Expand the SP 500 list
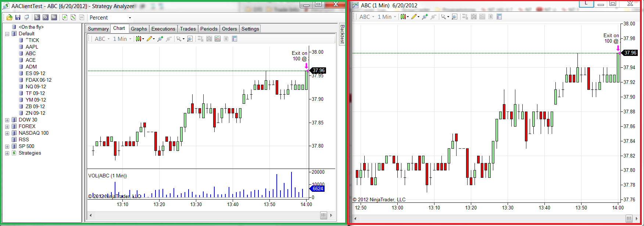 (7, 146)
